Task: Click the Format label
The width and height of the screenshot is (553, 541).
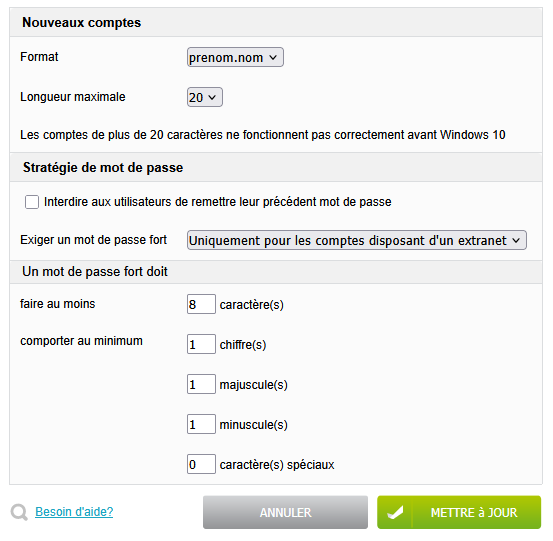Action: coord(39,57)
